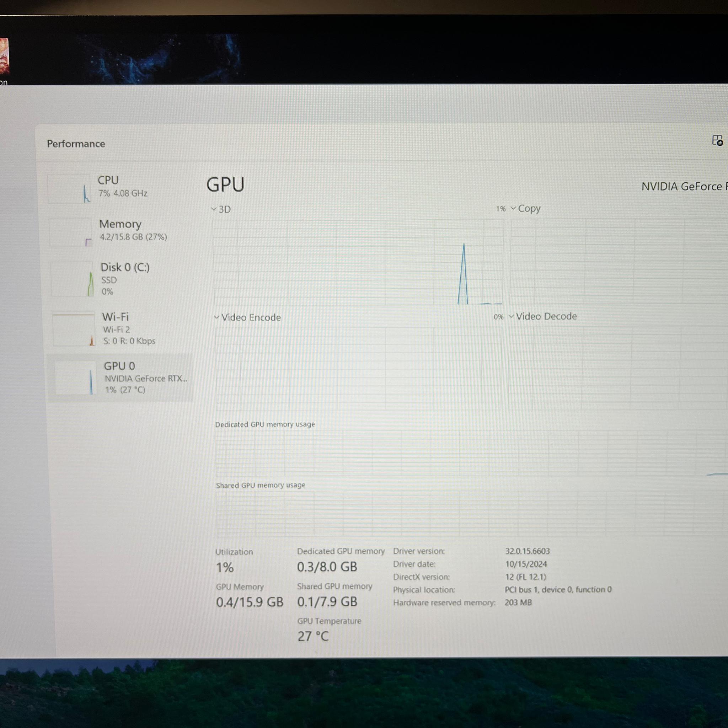Click the large GPU title

[225, 184]
